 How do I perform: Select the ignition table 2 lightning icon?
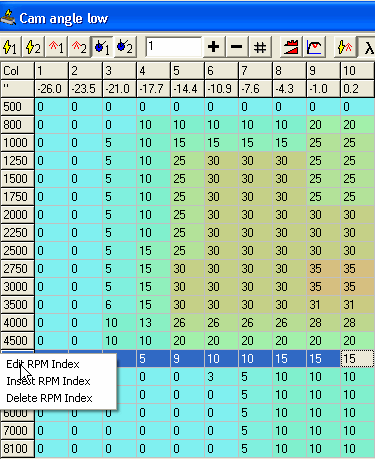click(33, 47)
